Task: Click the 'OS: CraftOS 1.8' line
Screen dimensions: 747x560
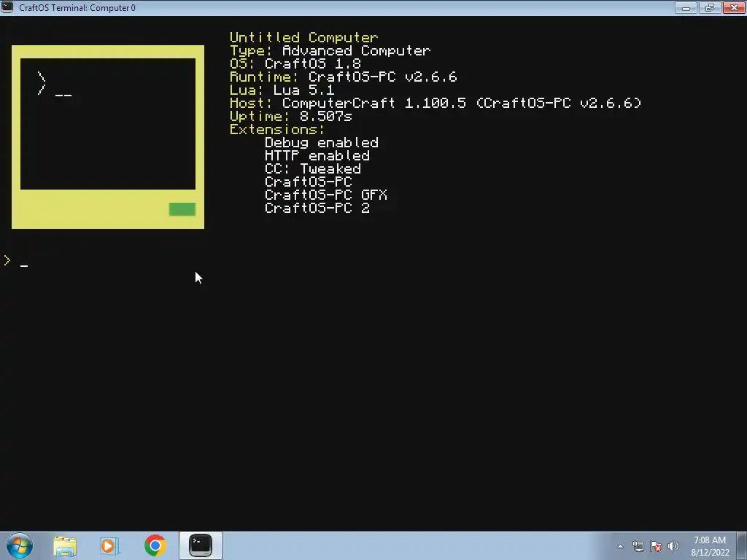Action: pos(295,64)
